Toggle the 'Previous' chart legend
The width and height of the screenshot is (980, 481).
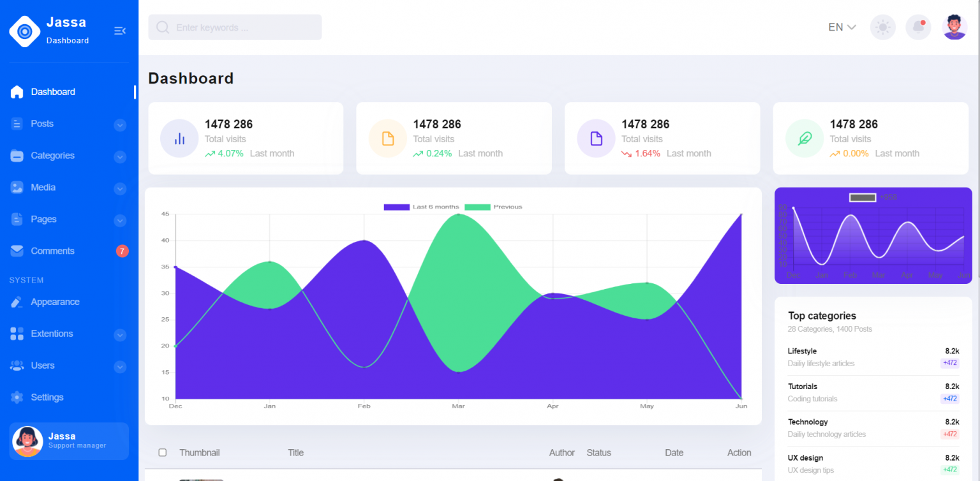click(x=493, y=207)
